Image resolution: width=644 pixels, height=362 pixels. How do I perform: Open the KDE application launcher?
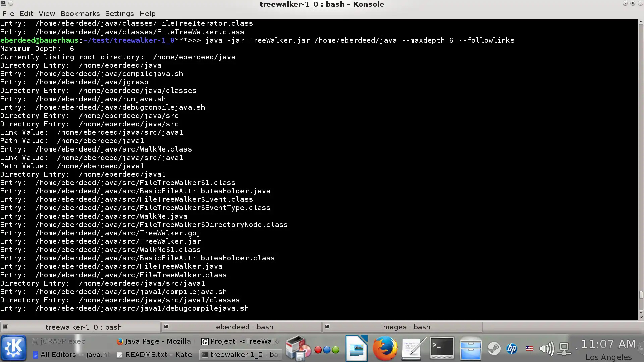click(x=13, y=348)
